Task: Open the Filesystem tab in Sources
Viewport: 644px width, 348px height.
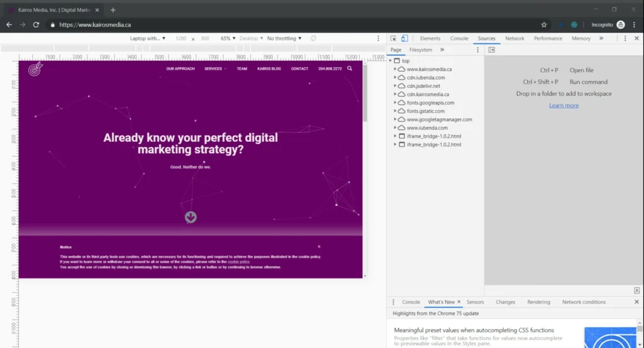Action: pyautogui.click(x=421, y=50)
